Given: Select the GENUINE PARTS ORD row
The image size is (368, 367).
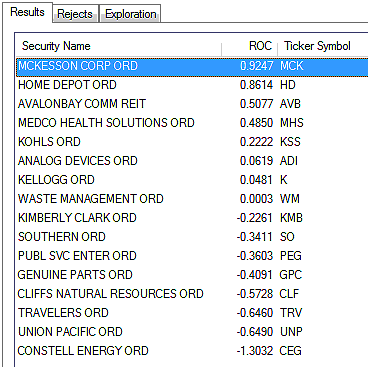Looking at the screenshot, I should (x=192, y=275).
